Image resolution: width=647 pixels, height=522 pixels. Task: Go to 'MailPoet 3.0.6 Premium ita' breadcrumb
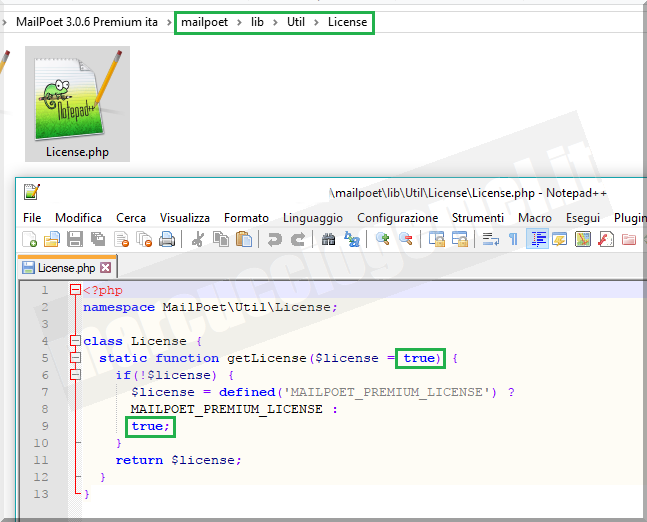[x=87, y=22]
